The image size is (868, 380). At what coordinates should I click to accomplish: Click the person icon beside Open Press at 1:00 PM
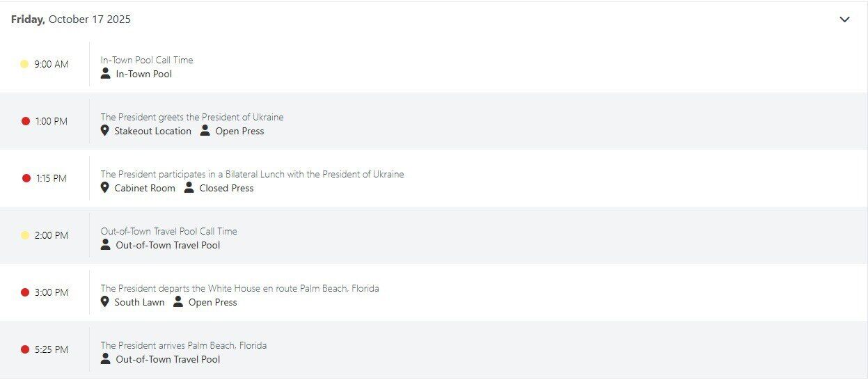coord(205,130)
